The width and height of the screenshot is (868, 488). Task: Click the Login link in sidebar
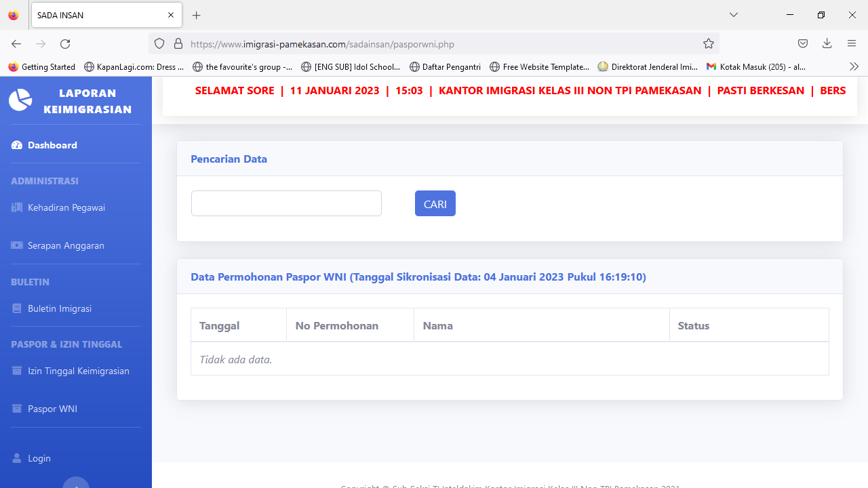coord(39,458)
